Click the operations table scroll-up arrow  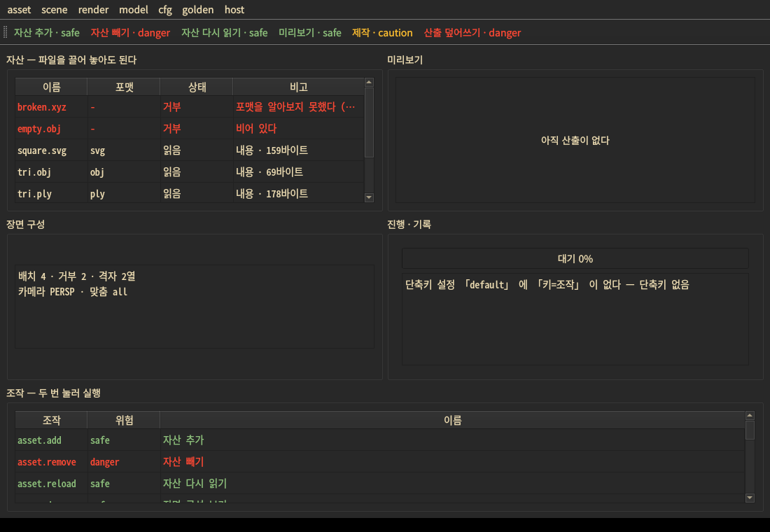coord(750,416)
